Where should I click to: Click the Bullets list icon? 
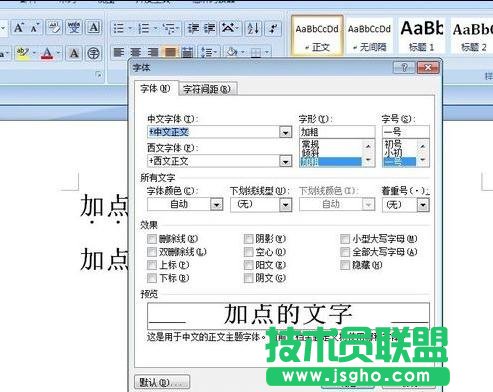point(118,28)
